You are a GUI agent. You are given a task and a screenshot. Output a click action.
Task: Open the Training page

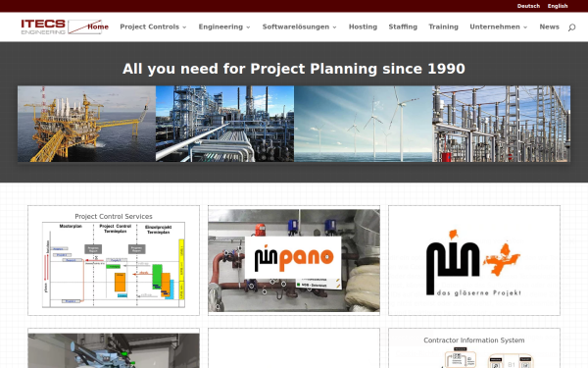click(443, 26)
